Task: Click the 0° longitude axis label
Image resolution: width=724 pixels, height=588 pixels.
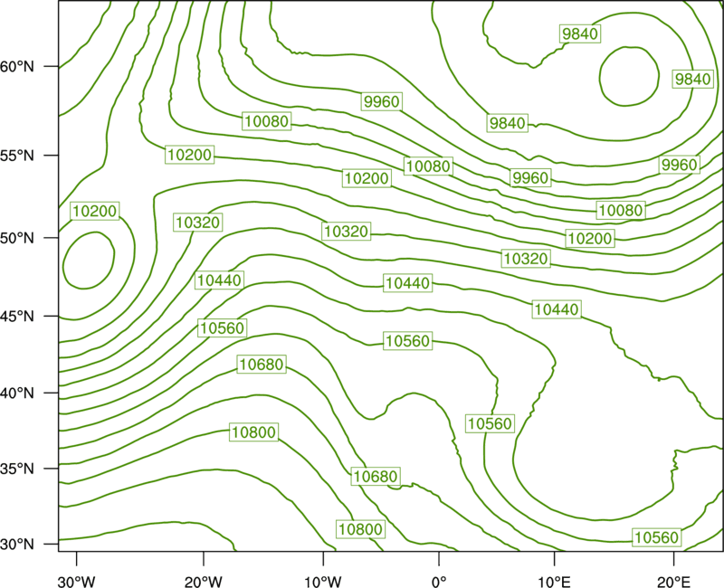Action: tap(439, 582)
